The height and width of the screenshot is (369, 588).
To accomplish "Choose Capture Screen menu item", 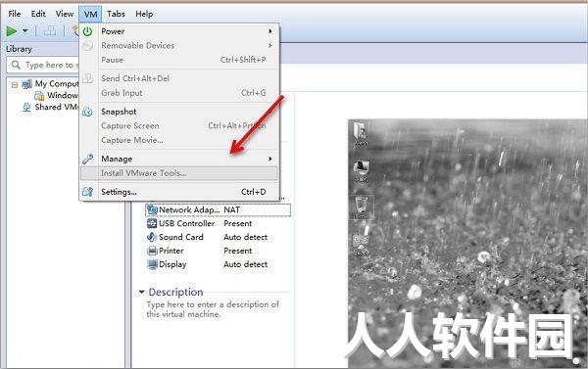I will tap(179, 126).
